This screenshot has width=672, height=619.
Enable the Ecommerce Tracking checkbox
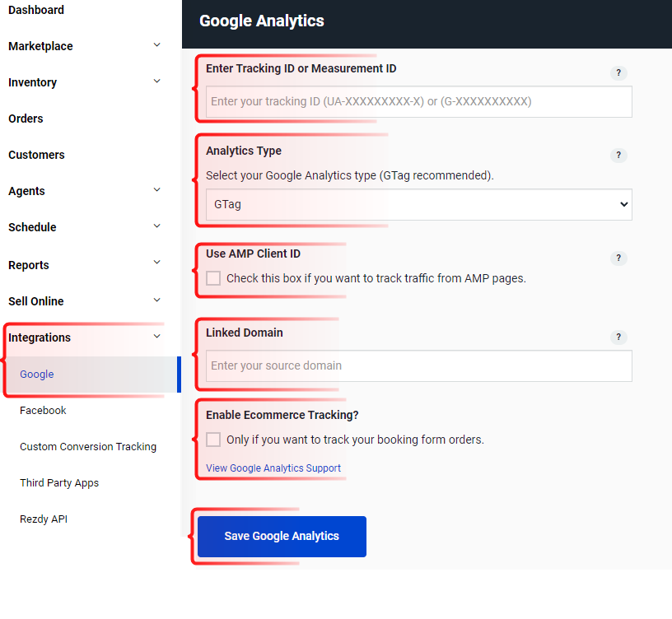point(213,440)
